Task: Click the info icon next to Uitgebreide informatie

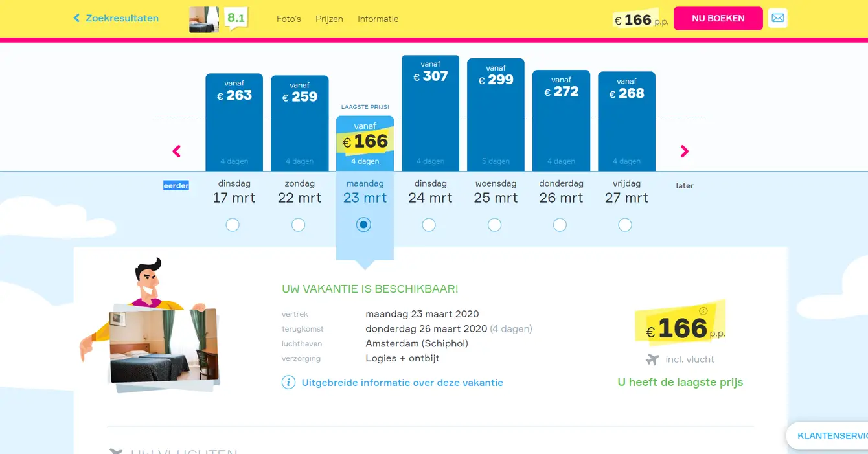Action: point(288,383)
